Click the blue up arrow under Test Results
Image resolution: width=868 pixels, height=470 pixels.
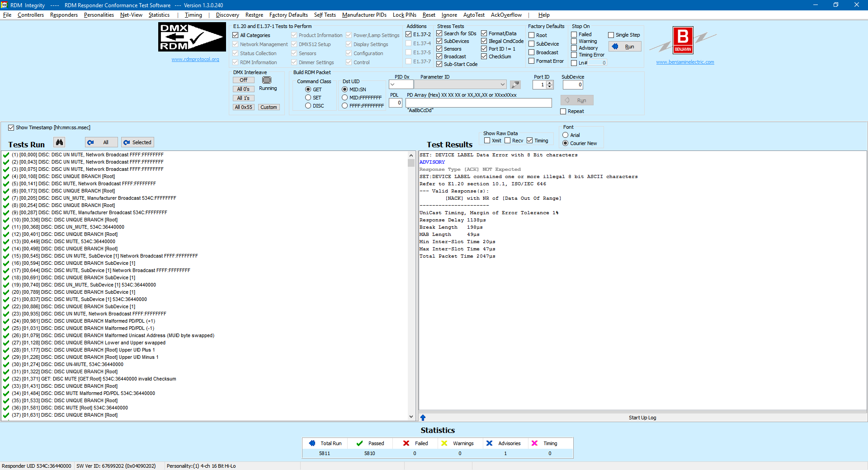(423, 418)
